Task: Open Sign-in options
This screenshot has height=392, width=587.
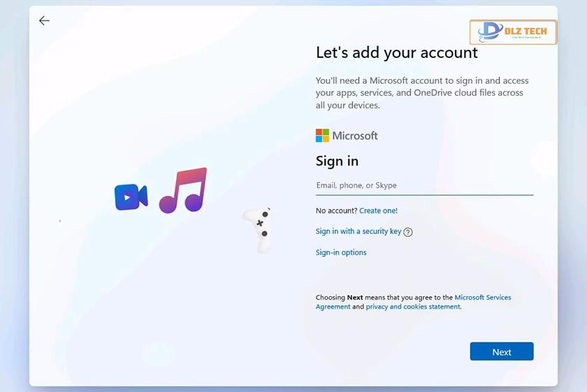Action: 341,253
